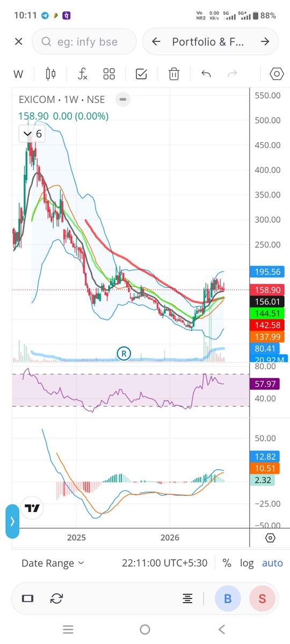
Task: Tap the symbol search field
Action: click(84, 41)
